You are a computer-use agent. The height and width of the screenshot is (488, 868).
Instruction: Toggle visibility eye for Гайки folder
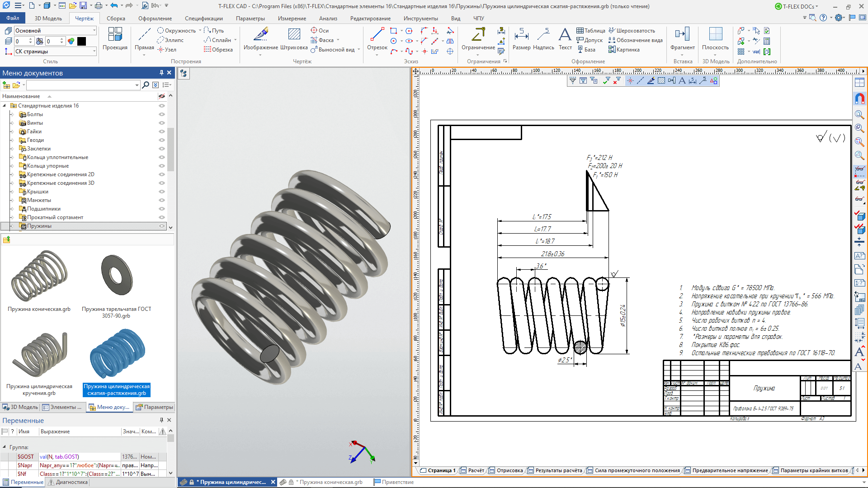tap(161, 131)
